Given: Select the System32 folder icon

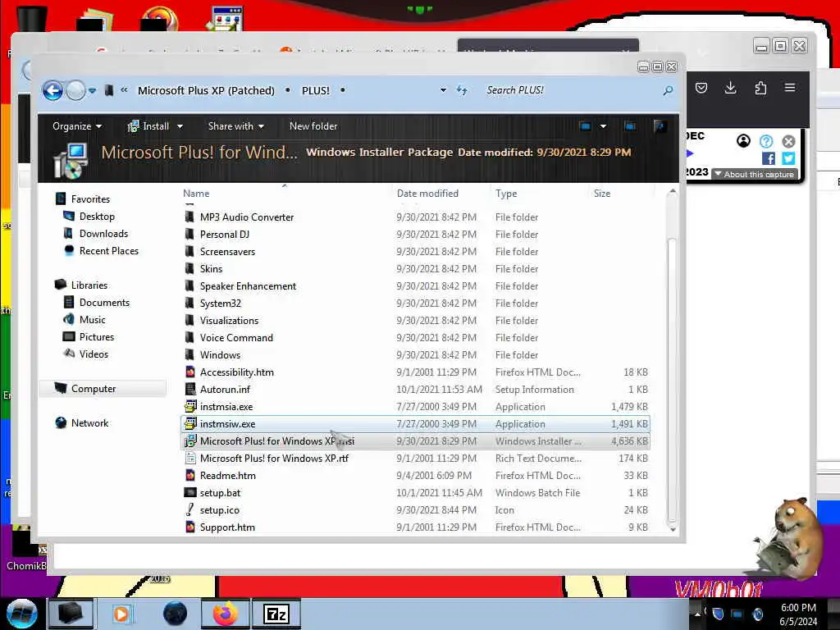Looking at the screenshot, I should [x=189, y=304].
